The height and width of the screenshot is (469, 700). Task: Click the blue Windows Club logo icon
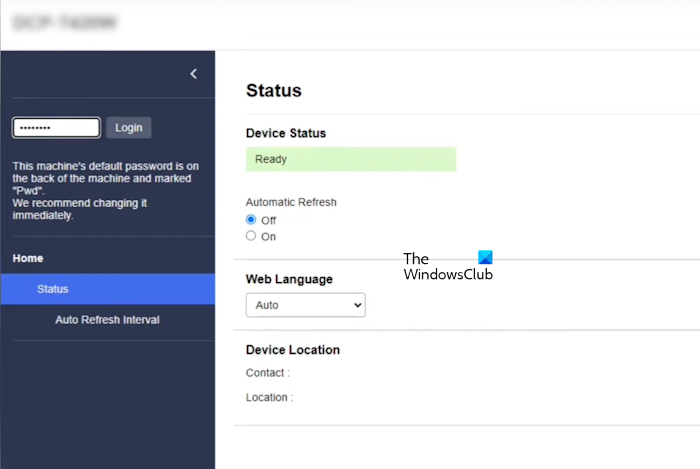point(485,258)
